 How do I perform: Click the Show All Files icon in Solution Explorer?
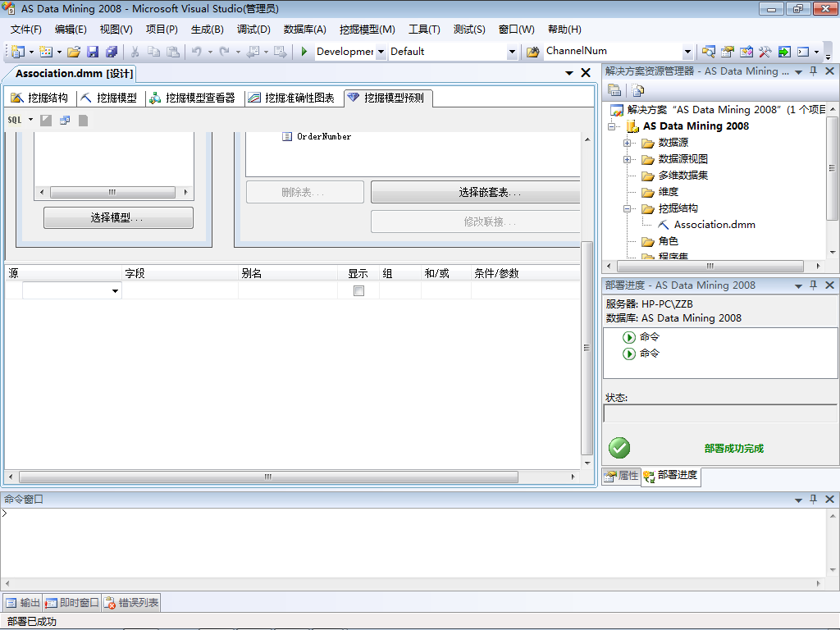click(637, 90)
